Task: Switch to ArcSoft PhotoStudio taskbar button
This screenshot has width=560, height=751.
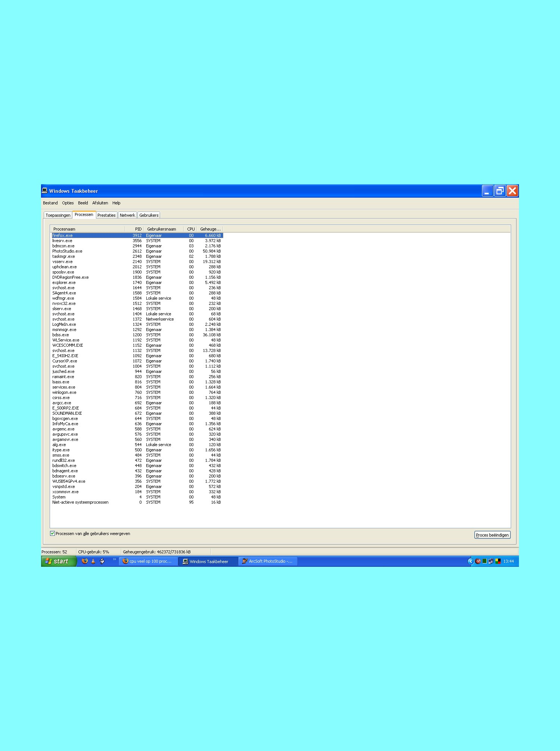Action: [268, 561]
